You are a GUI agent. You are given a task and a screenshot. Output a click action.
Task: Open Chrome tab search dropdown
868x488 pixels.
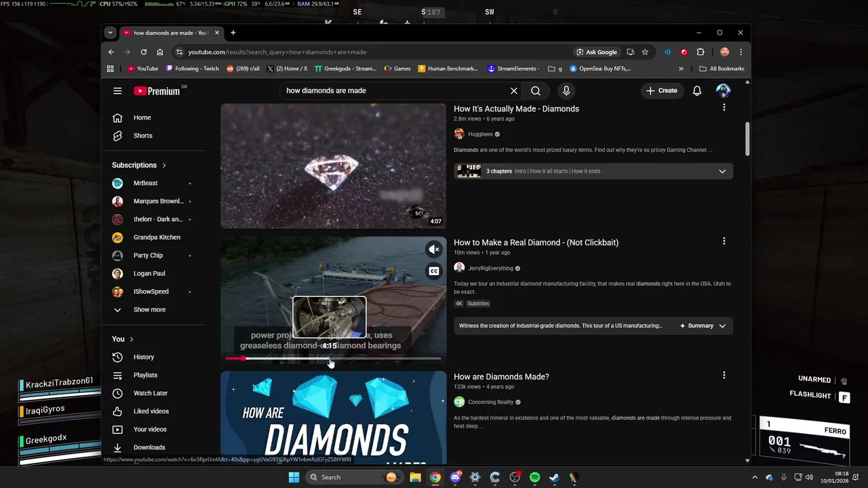pos(110,33)
